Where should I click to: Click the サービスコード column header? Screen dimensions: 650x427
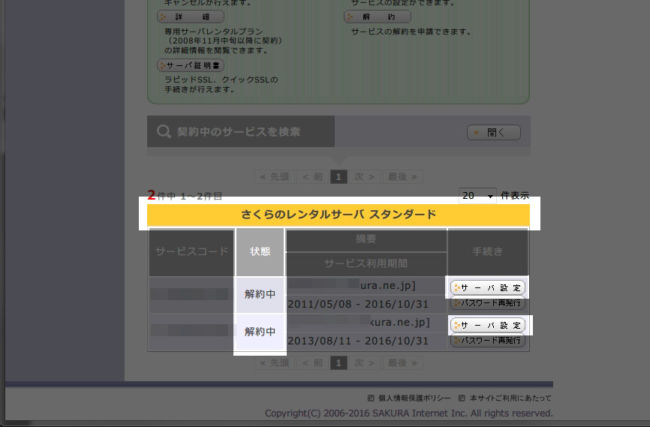coord(192,252)
